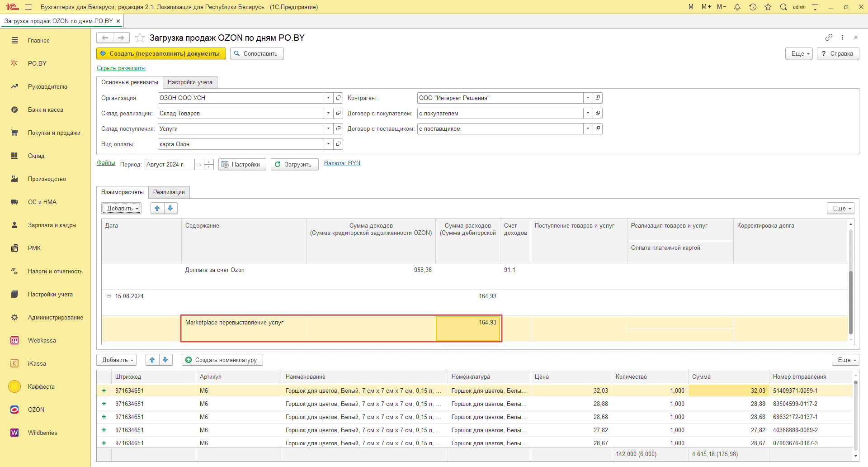Expand the Склад реализации dropdown list

coord(329,113)
